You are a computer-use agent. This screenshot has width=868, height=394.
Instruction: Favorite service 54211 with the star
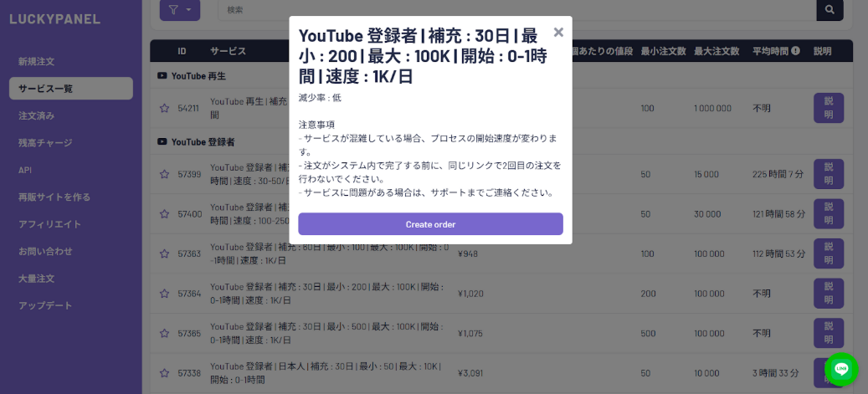click(164, 109)
